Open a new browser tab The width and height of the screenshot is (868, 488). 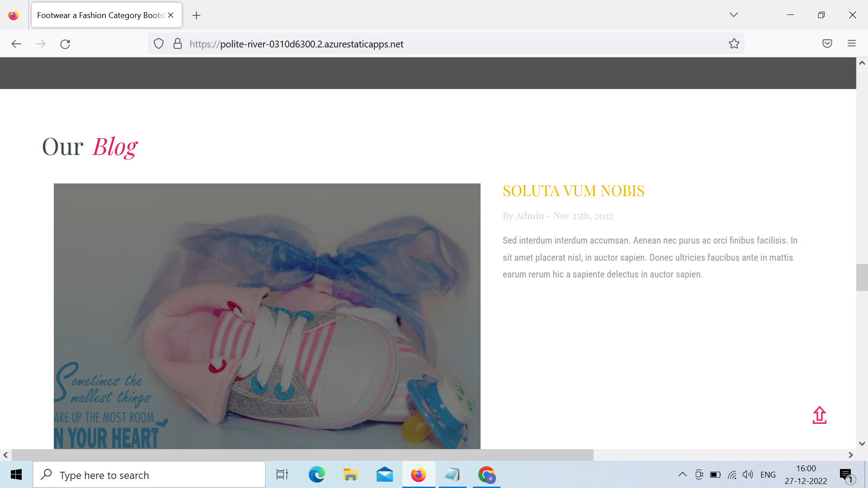point(196,15)
